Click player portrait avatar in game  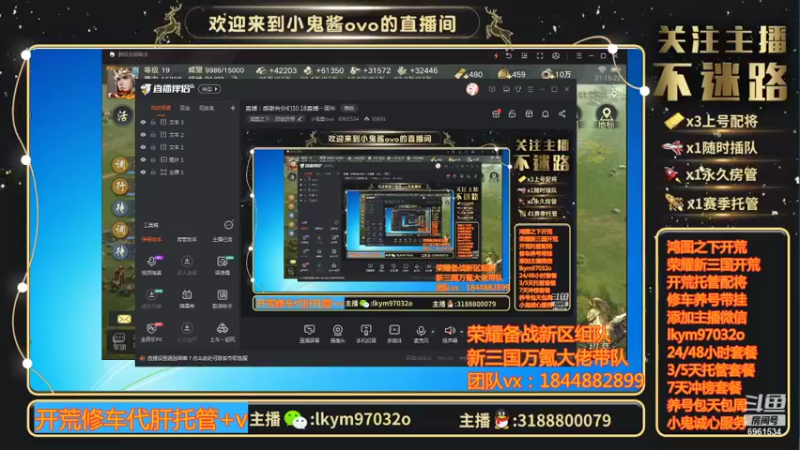(x=121, y=81)
